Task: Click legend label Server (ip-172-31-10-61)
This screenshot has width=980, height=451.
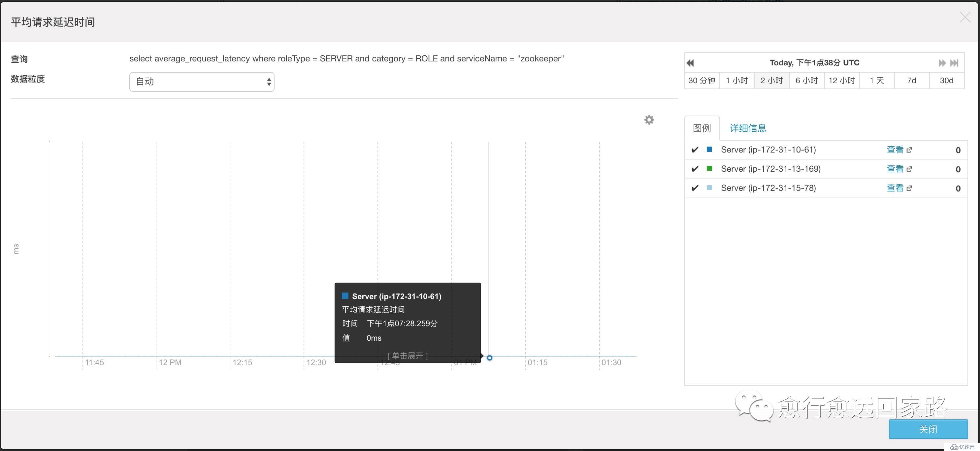Action: [768, 150]
